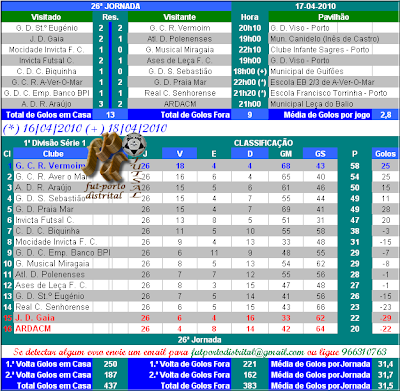Select "Invicta Futsal C." in the standings
The image size is (400, 391).
point(45,220)
